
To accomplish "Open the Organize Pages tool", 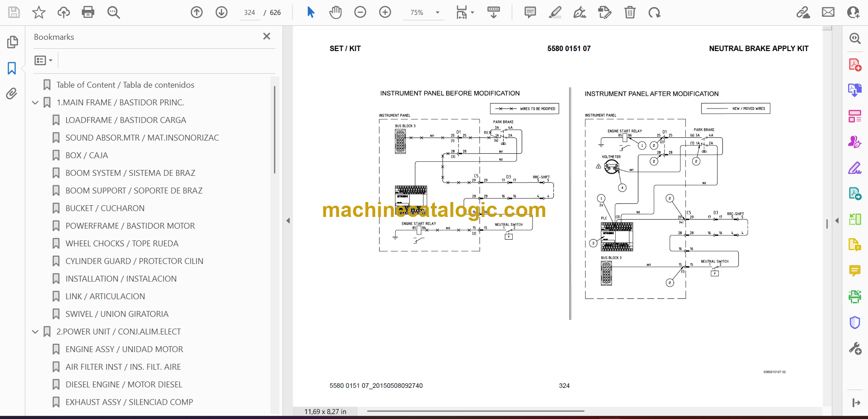I will (x=855, y=116).
